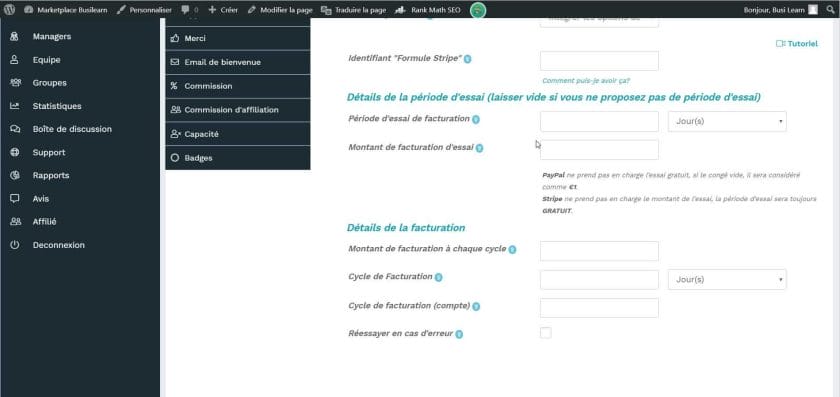This screenshot has width=840, height=397.
Task: Click help icon beside Cycle de facturation (compte)
Action: [476, 306]
